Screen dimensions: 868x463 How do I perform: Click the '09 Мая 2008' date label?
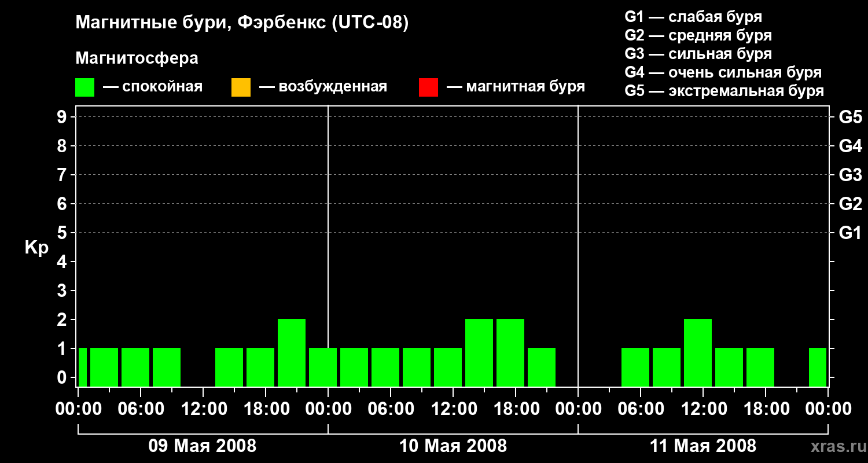(203, 446)
